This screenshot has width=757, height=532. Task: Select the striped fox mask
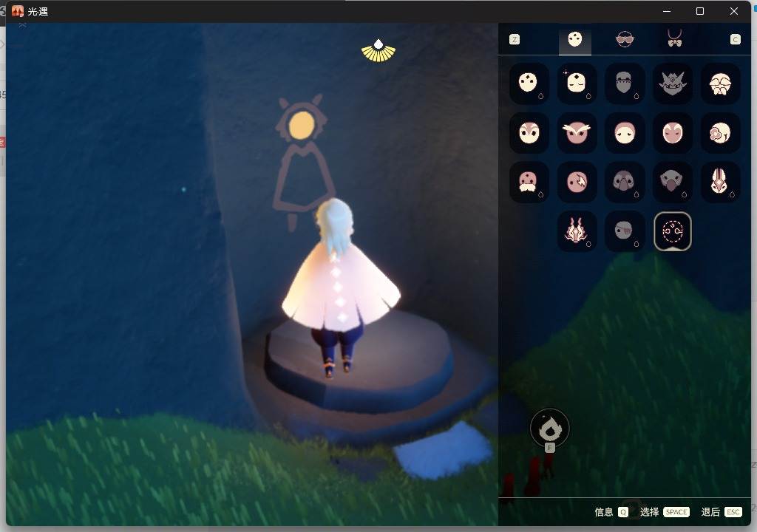point(720,182)
